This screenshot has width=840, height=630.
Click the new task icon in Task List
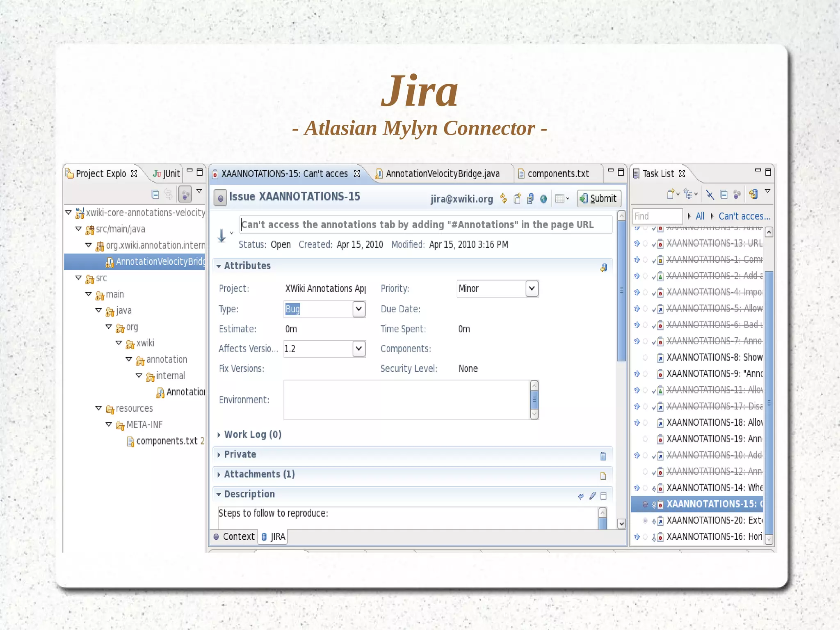(671, 194)
